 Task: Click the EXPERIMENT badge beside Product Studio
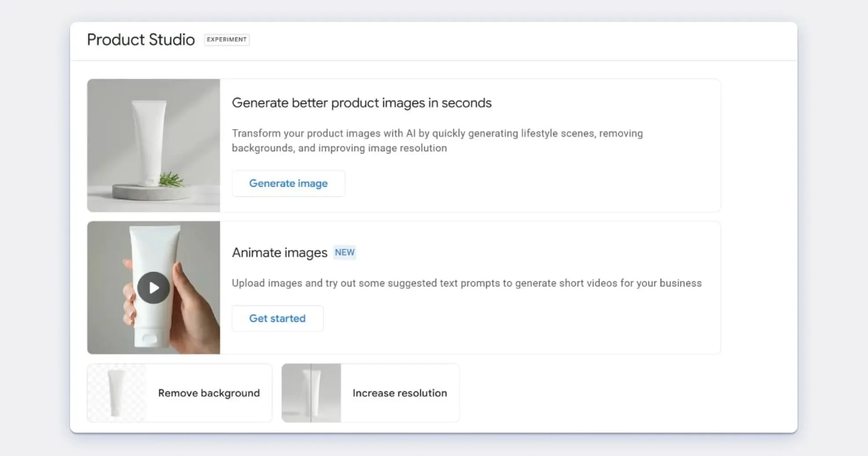tap(226, 40)
